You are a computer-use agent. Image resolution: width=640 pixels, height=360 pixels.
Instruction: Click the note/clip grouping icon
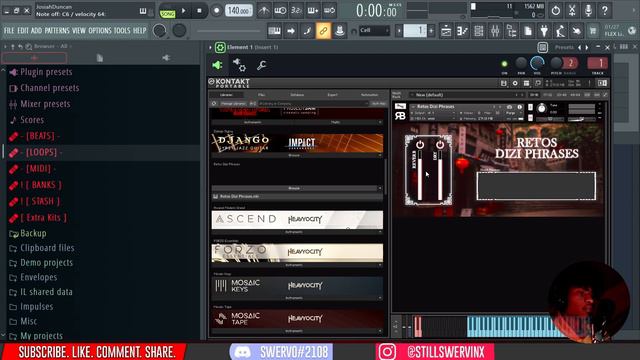point(307,31)
